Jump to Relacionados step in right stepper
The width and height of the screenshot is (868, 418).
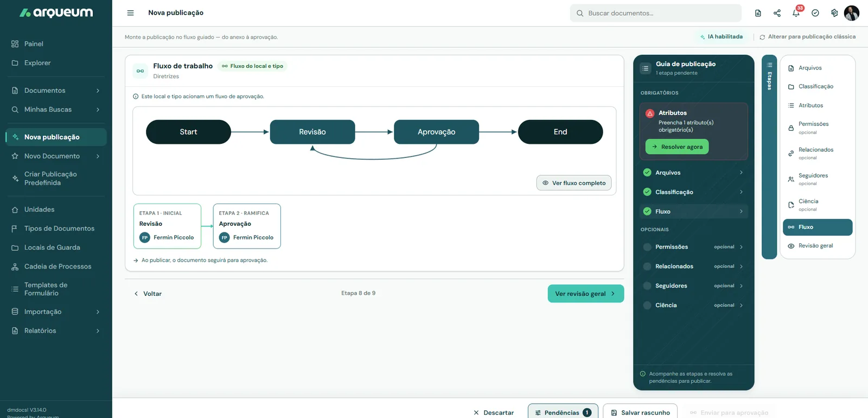818,153
